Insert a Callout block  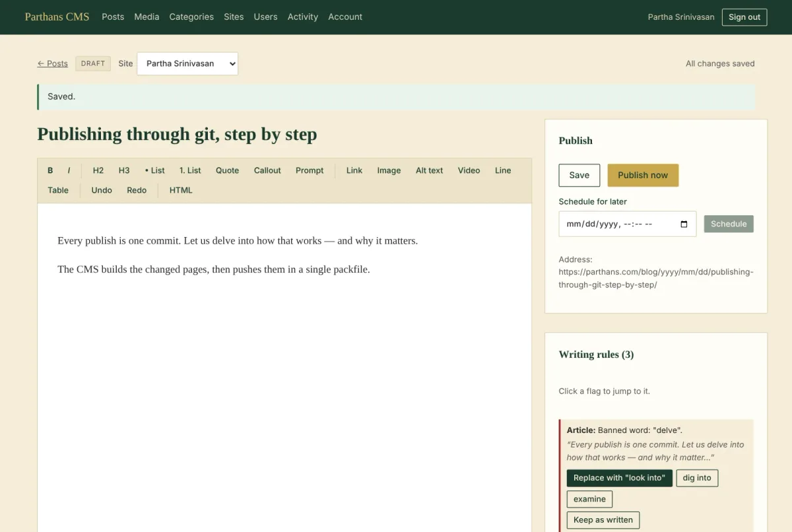click(x=267, y=170)
